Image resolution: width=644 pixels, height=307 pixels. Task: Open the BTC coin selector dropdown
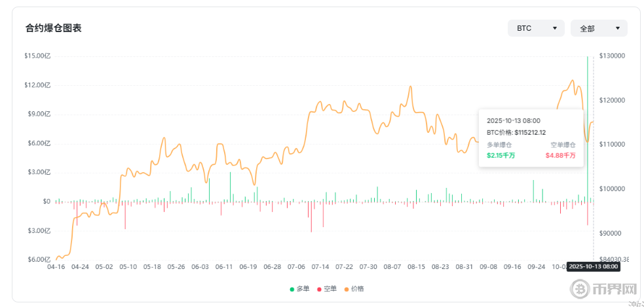click(535, 28)
